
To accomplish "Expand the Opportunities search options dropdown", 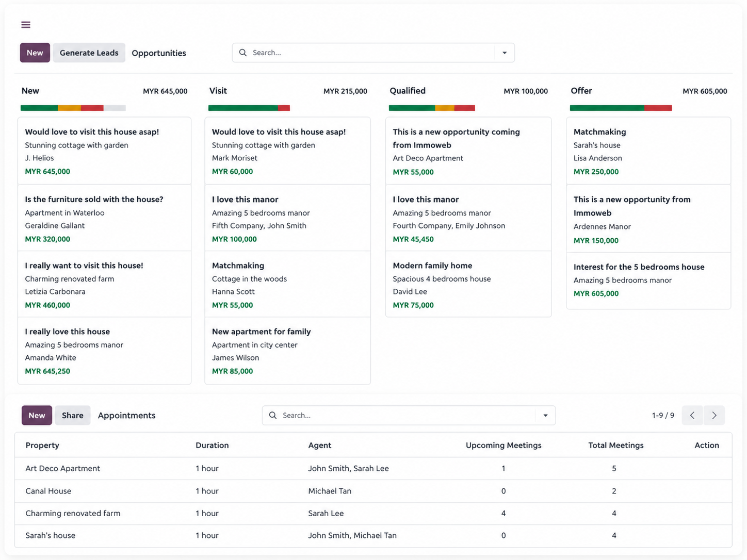I will [505, 53].
